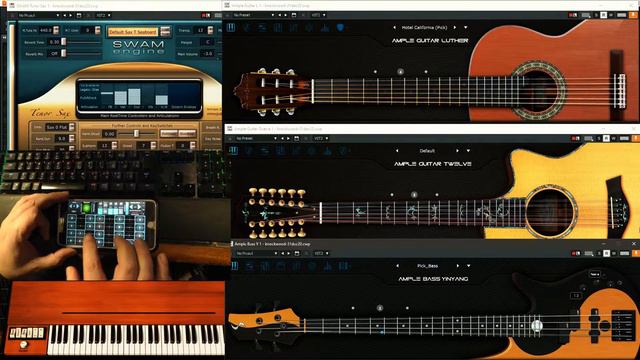Viewport: 640px width, 360px height.
Task: Show keyboard icon in Luther window header
Action: pos(586,15)
